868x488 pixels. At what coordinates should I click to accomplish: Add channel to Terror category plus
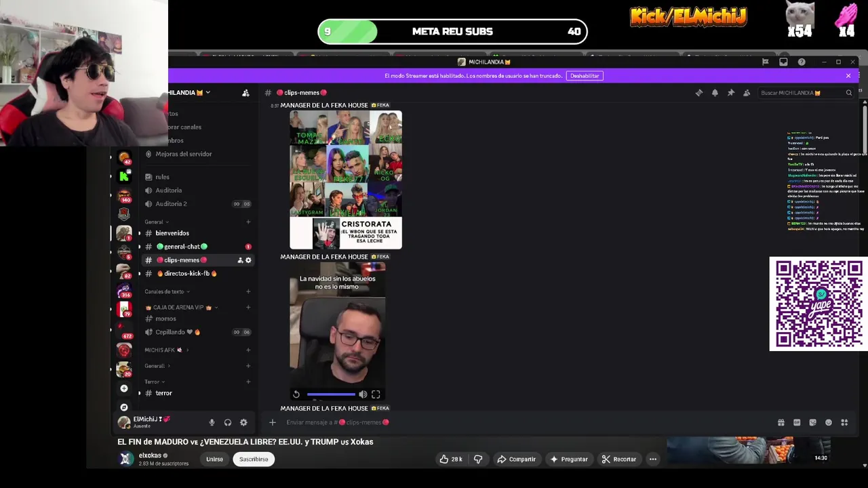point(248,382)
